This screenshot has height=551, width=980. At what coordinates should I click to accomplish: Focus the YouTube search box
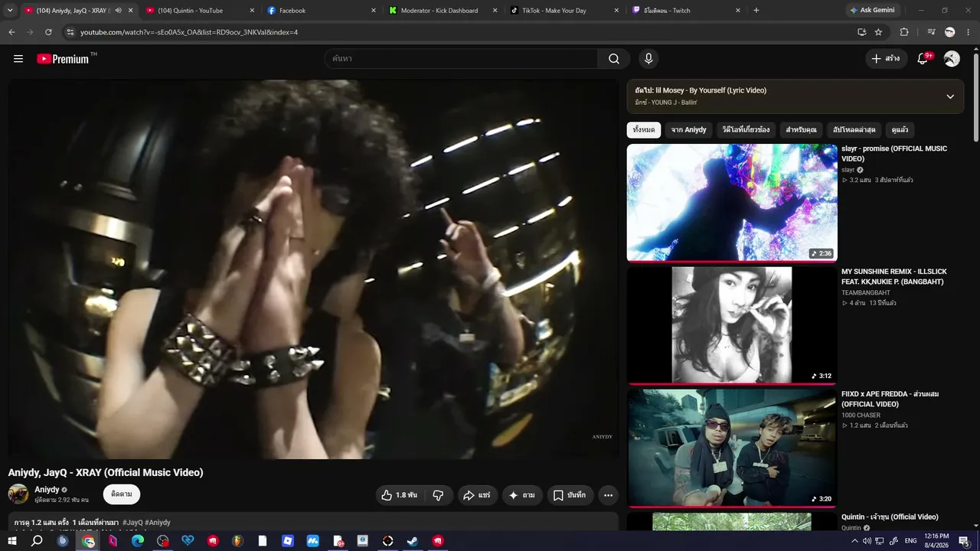461,59
